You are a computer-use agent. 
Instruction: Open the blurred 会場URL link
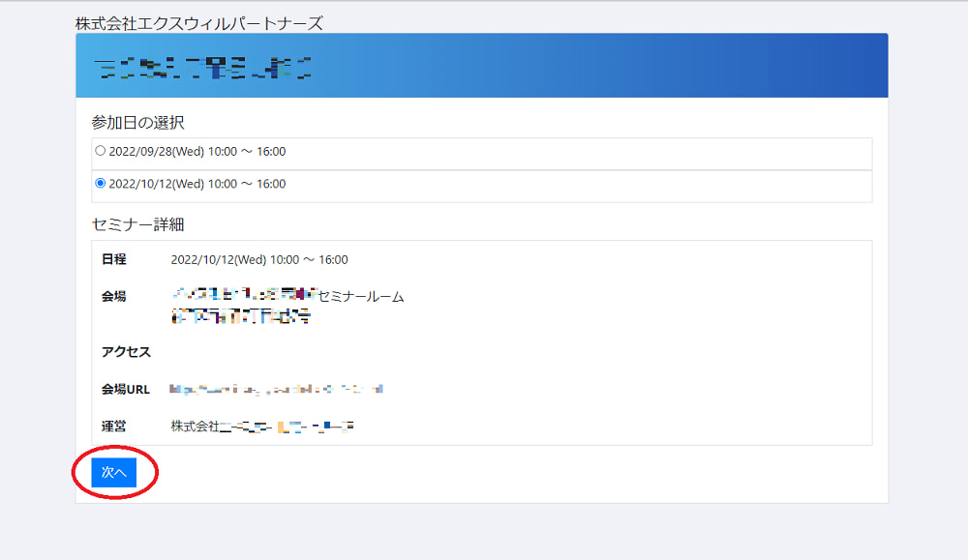coord(276,389)
